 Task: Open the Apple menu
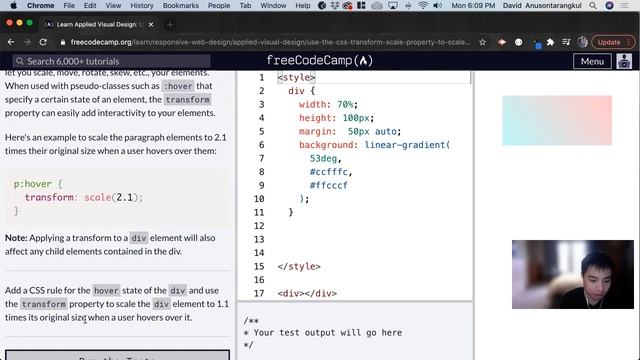(13, 5)
